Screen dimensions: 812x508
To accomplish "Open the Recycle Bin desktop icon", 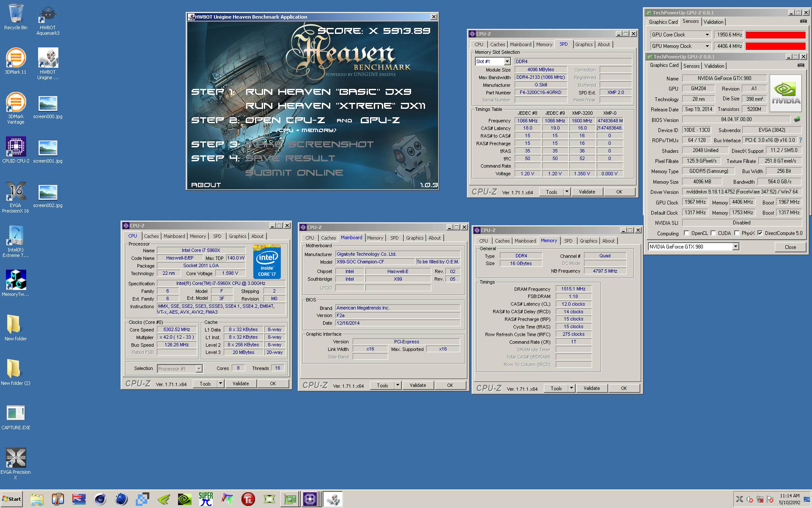I will pyautogui.click(x=16, y=17).
